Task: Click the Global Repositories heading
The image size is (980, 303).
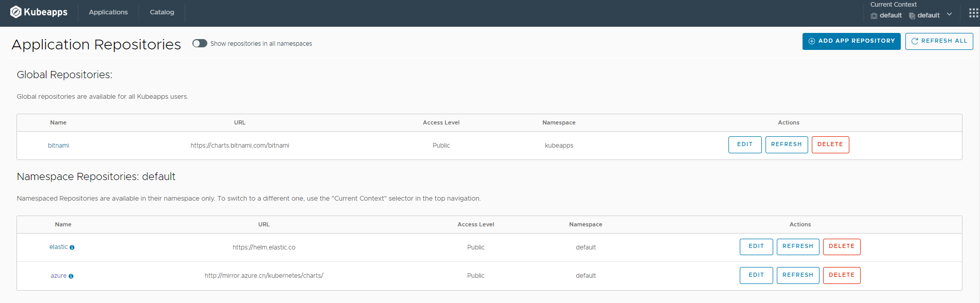Action: 64,75
